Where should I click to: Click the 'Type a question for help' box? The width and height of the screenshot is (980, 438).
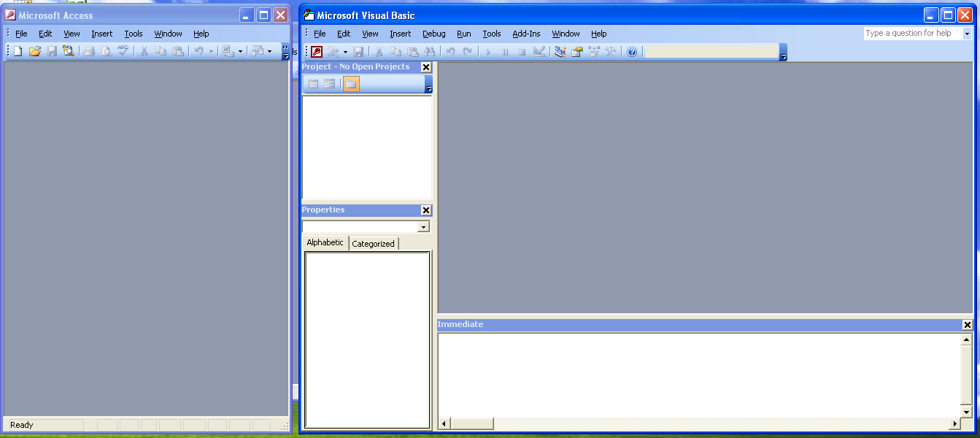[x=913, y=34]
